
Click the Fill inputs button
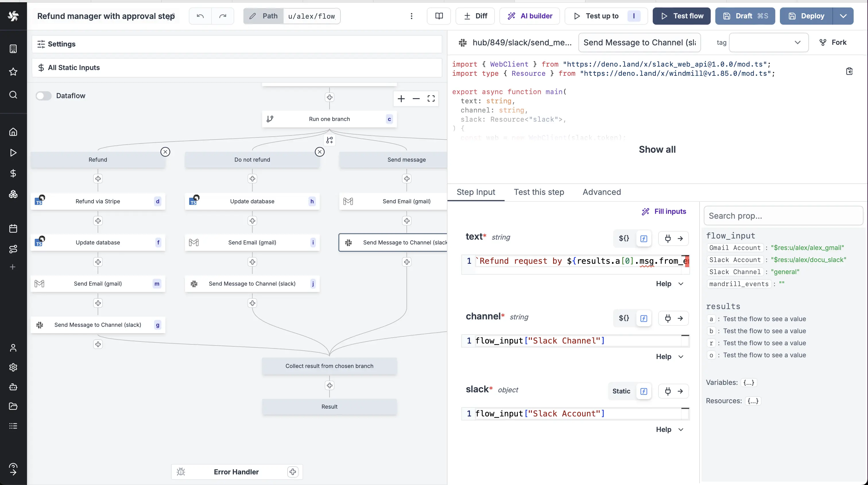point(664,212)
